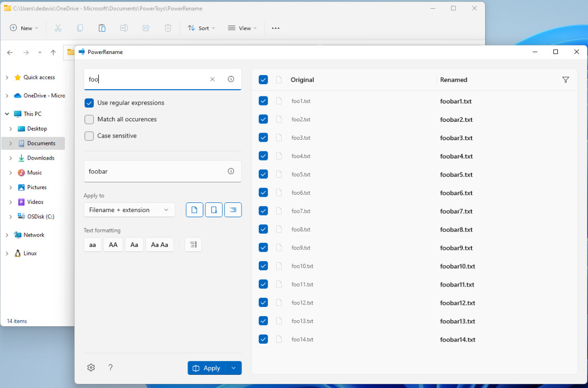
Task: Click the enumerate items icon button
Action: [193, 245]
